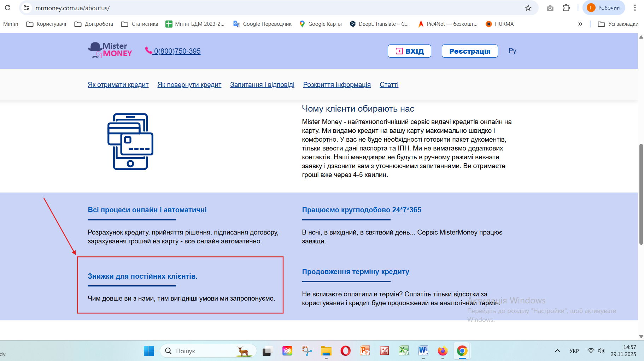644x361 pixels.
Task: Click the phone-and-card illustration
Action: (130, 141)
